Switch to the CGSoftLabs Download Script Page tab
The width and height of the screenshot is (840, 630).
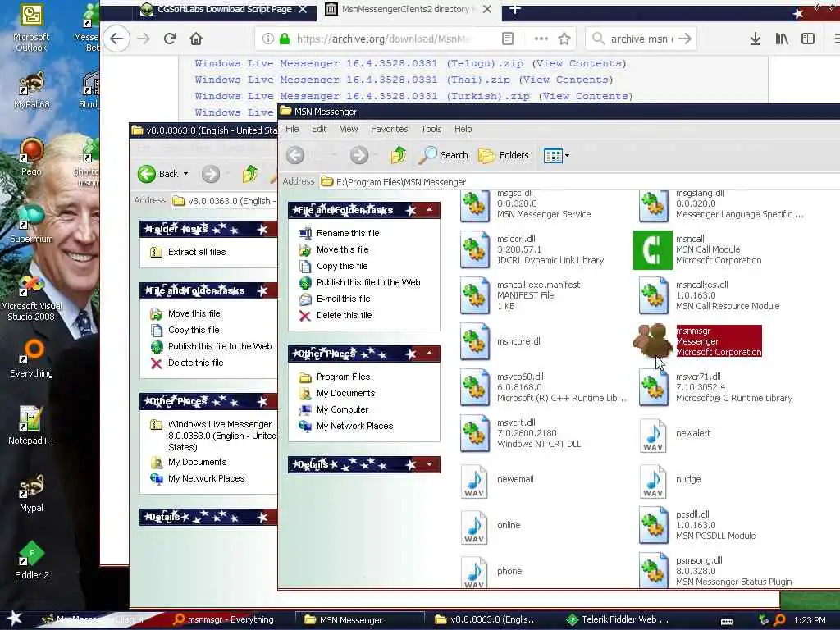coord(223,10)
